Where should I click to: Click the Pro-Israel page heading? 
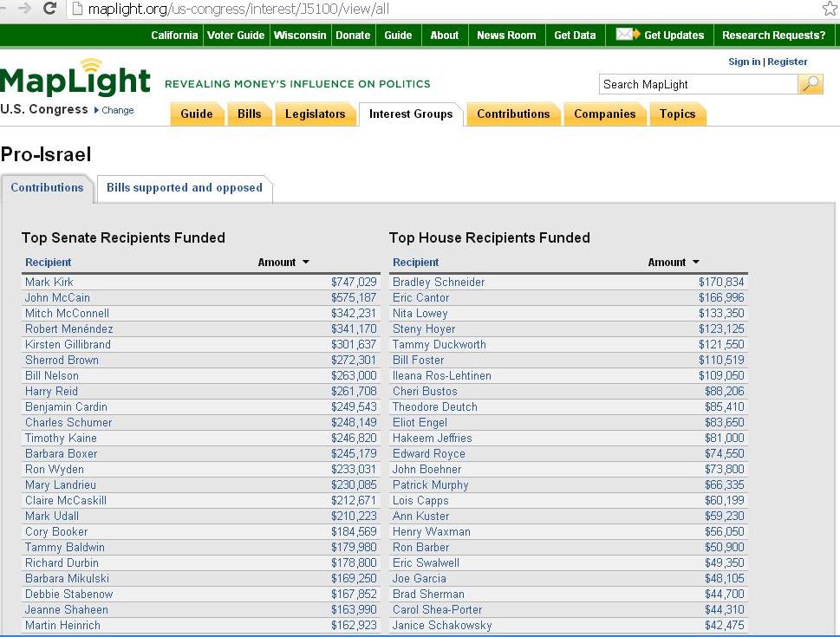(46, 154)
